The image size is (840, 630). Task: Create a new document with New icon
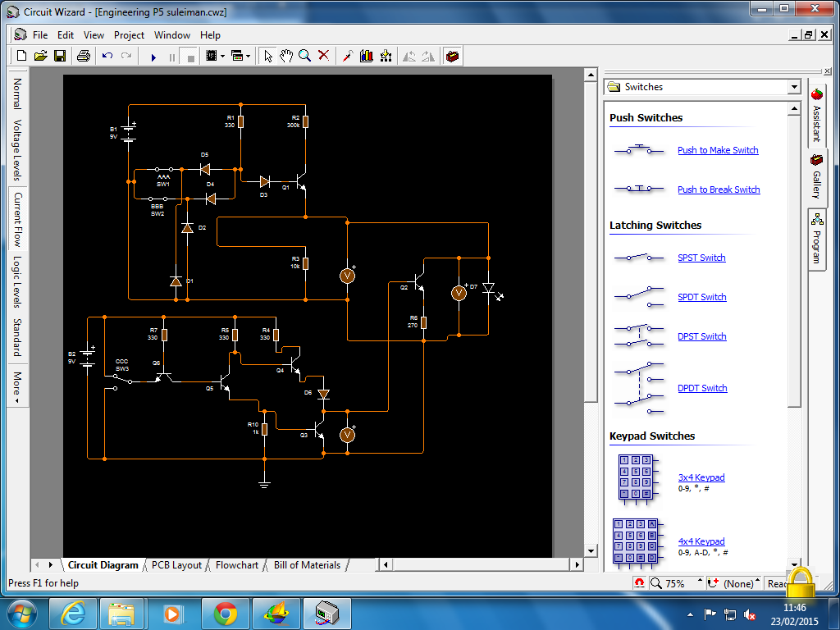point(21,56)
